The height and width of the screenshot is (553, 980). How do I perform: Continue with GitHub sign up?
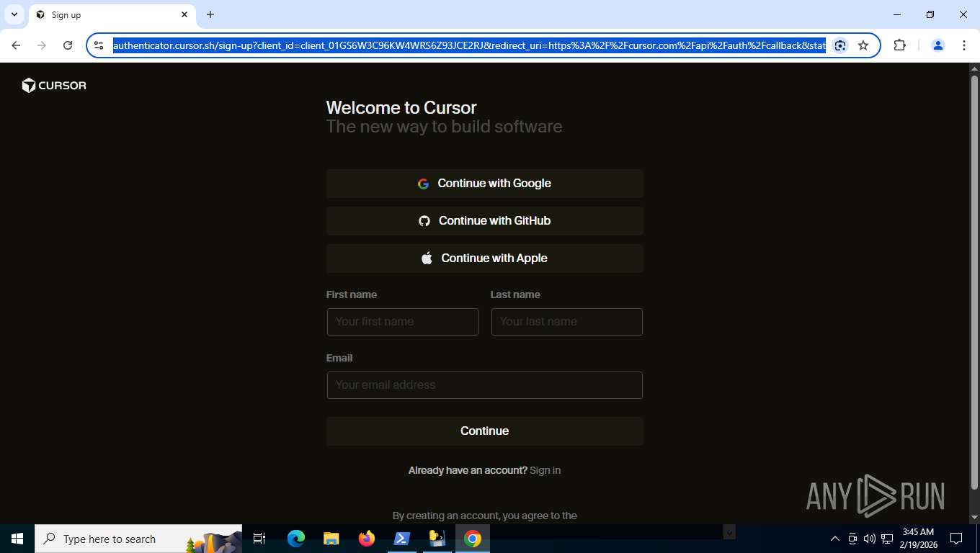(485, 221)
